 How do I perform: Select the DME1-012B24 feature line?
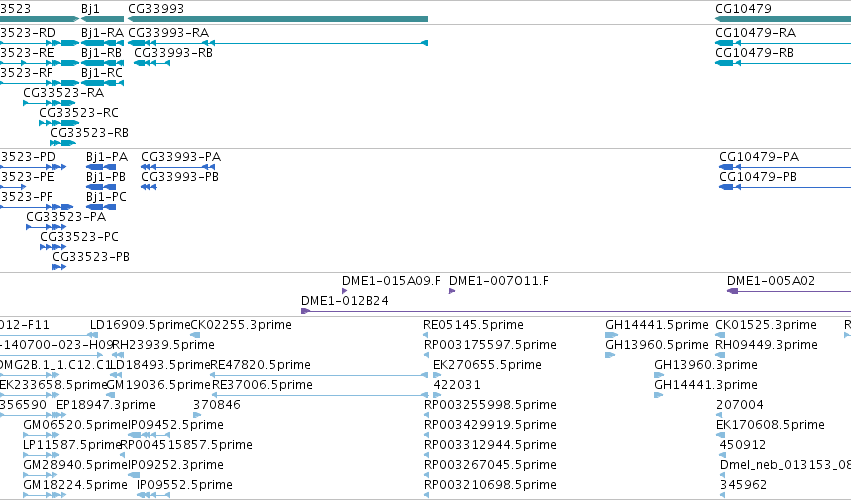coord(576,311)
